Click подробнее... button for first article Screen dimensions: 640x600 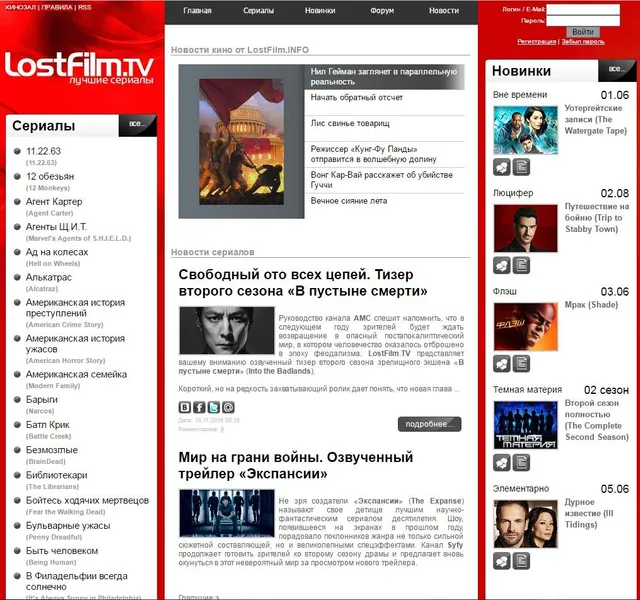(429, 424)
